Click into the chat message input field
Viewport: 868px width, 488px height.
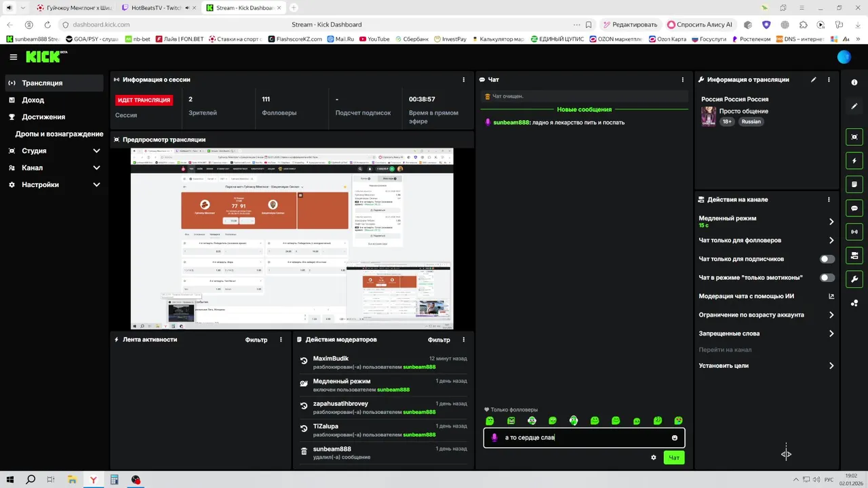[585, 438]
